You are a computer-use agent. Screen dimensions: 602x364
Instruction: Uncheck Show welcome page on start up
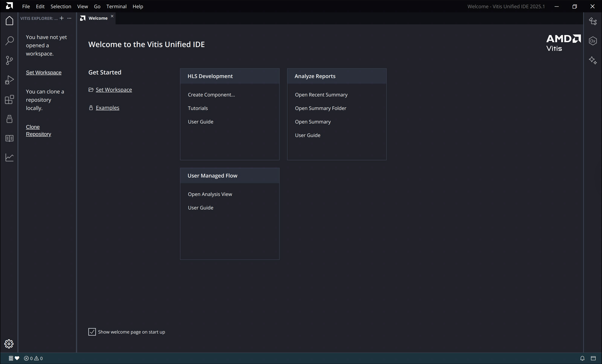click(x=92, y=332)
